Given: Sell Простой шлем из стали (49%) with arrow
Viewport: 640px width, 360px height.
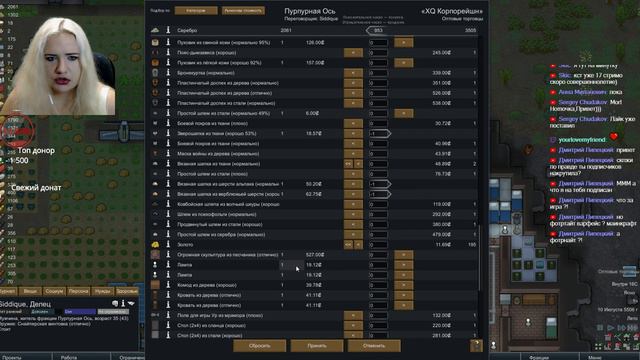Looking at the screenshot, I should (x=404, y=113).
